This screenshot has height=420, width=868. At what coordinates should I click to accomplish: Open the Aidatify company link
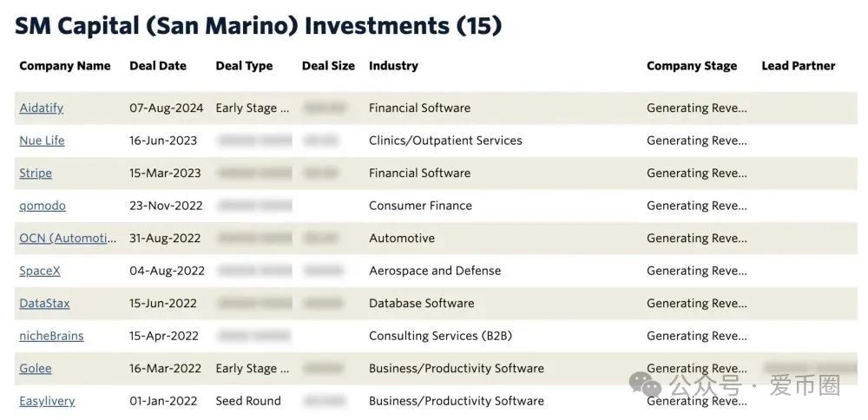coord(41,108)
